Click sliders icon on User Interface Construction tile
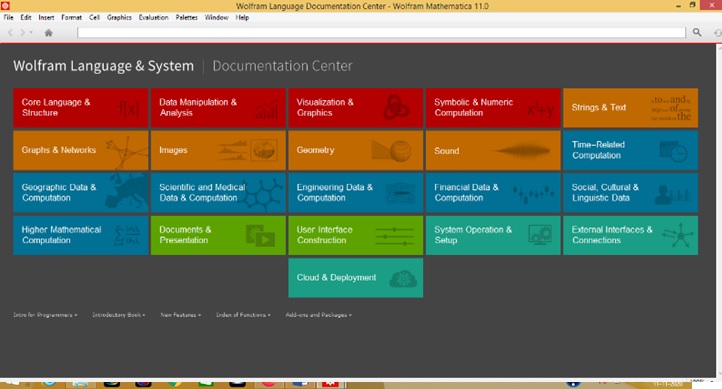 (394, 236)
